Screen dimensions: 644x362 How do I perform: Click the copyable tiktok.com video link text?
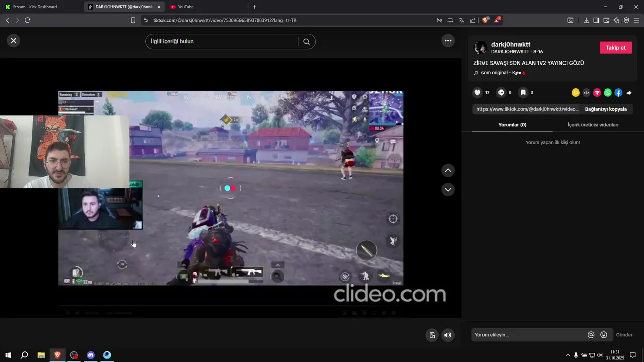(527, 109)
